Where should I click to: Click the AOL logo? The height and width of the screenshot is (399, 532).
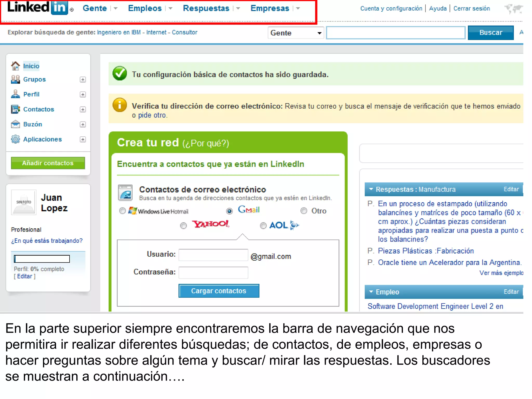coord(284,225)
